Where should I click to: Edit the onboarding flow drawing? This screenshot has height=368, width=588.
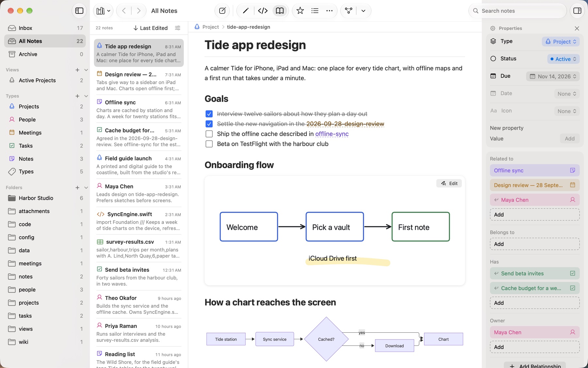[x=449, y=184]
